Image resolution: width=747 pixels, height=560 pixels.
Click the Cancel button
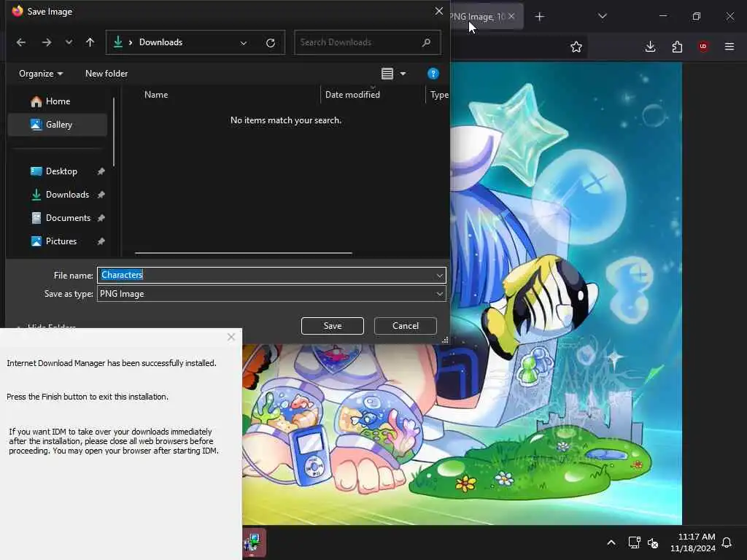pyautogui.click(x=406, y=326)
